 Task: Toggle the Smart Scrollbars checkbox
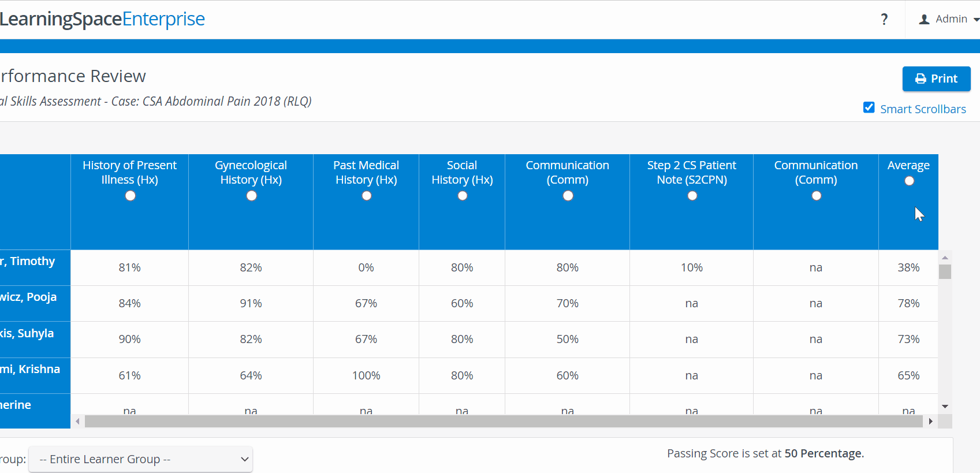pos(869,107)
